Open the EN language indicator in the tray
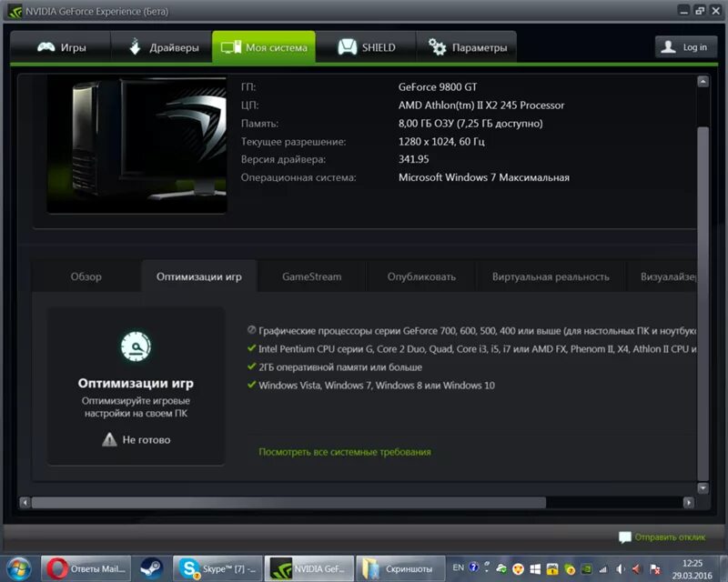This screenshot has height=582, width=728. [x=458, y=566]
